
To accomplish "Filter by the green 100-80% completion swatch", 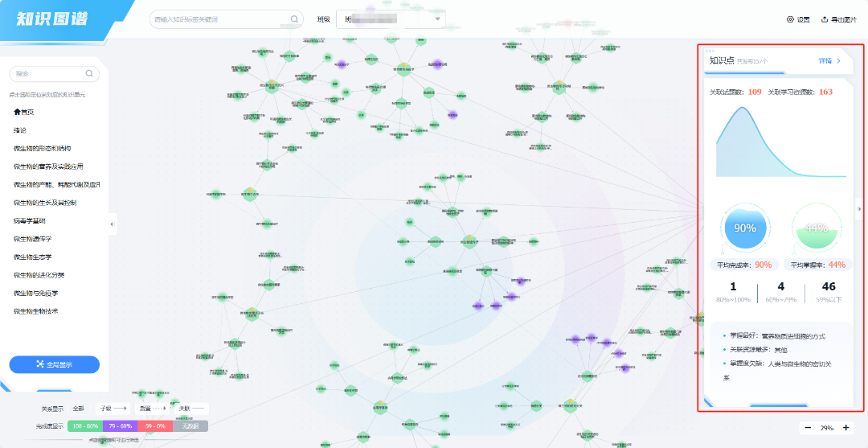I will coord(84,425).
